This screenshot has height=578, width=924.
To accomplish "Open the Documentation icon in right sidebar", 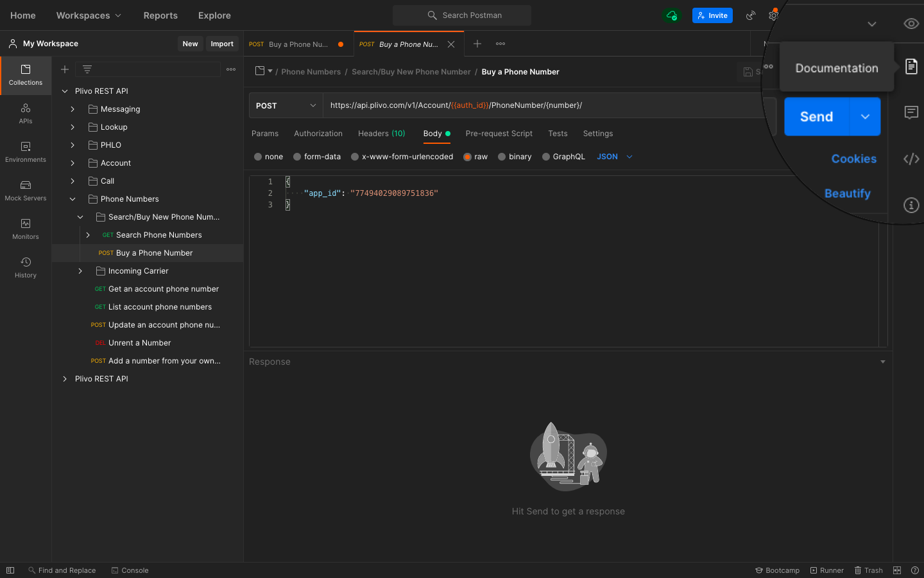I will (911, 66).
